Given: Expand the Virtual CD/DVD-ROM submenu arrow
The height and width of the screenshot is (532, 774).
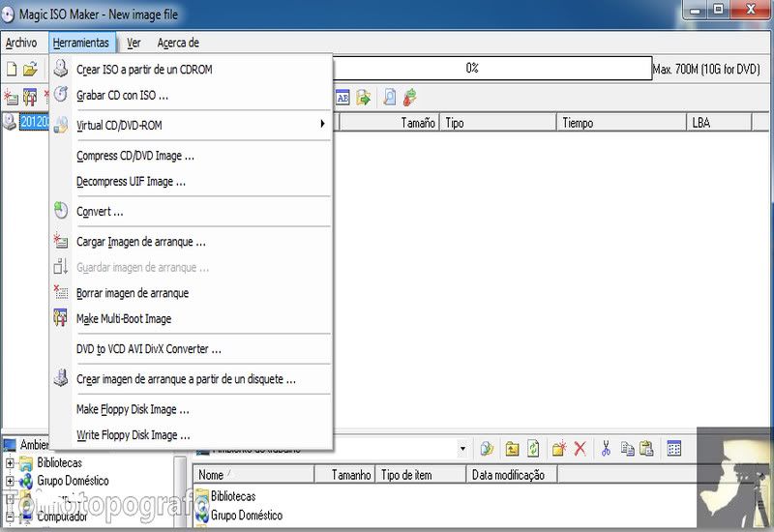Looking at the screenshot, I should coord(322,124).
